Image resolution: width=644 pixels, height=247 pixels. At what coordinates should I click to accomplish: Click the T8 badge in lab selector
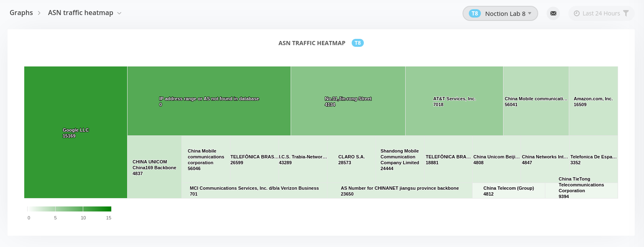click(475, 13)
